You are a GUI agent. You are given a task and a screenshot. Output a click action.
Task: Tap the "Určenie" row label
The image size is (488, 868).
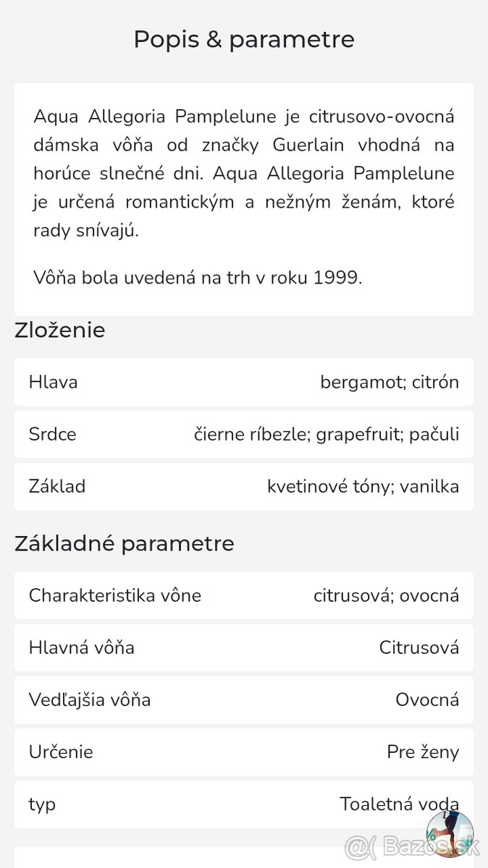point(61,752)
